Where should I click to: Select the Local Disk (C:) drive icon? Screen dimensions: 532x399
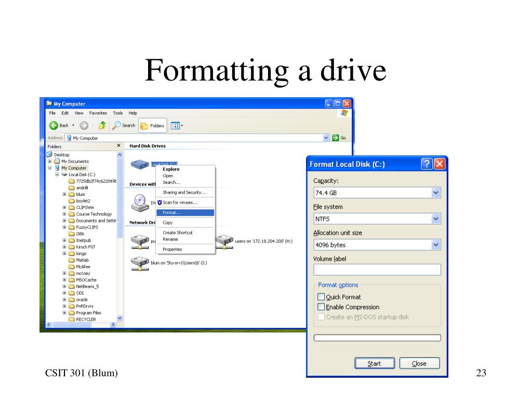click(x=140, y=165)
